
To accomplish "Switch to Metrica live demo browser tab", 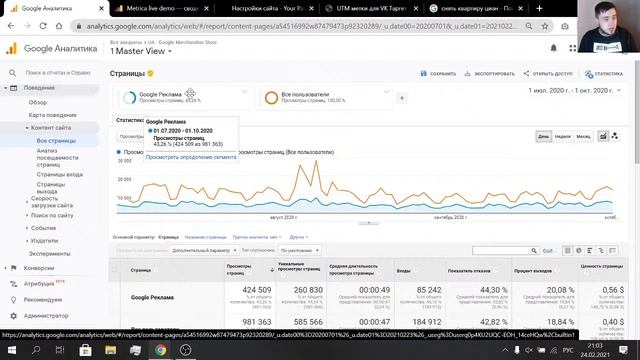I will pyautogui.click(x=162, y=8).
